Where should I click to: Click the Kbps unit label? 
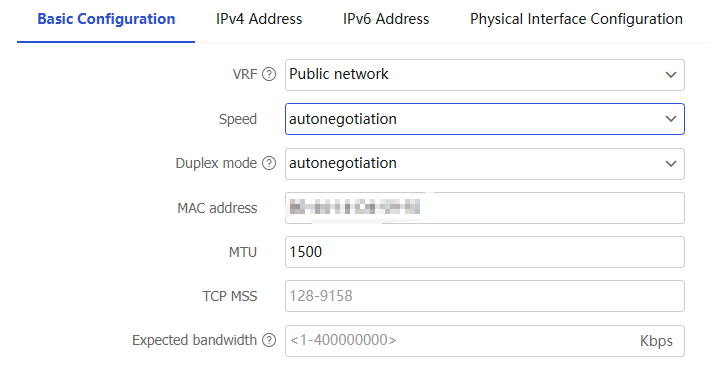(656, 341)
